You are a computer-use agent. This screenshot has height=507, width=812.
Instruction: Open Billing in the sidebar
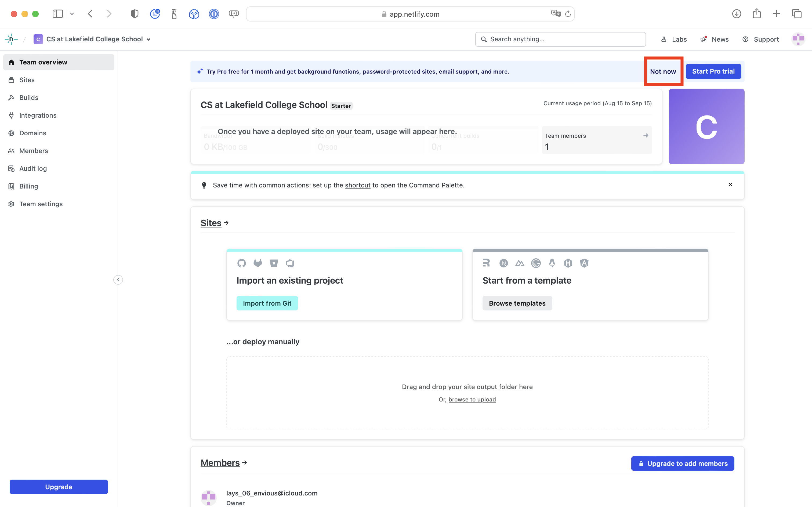pos(59,186)
